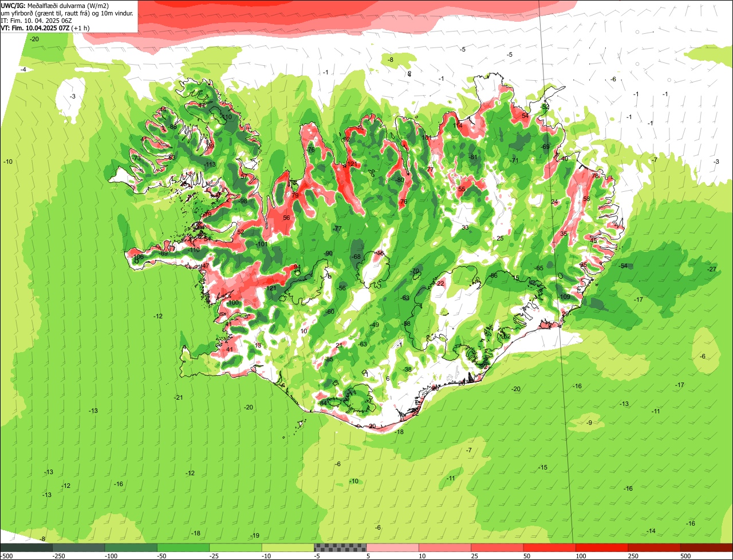Click the map value '-9' over the ocean
Viewport: 733px width, 560px height.
point(589,423)
